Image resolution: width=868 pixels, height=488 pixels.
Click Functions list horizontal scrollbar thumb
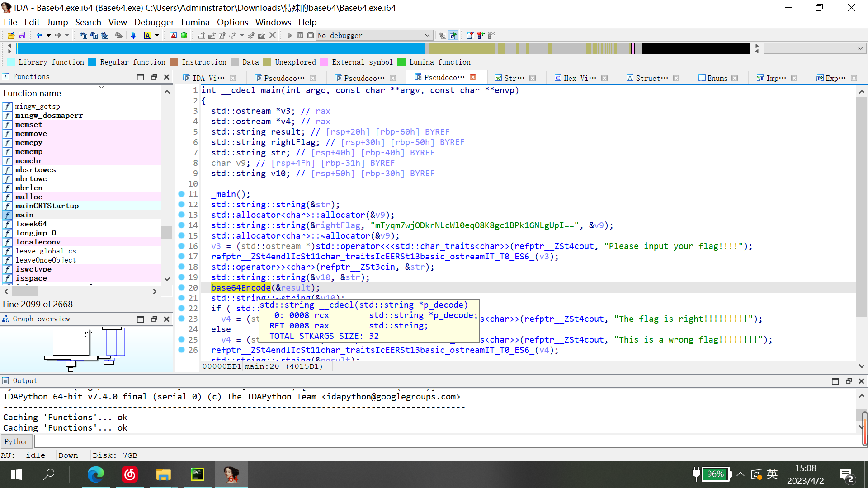[24, 291]
